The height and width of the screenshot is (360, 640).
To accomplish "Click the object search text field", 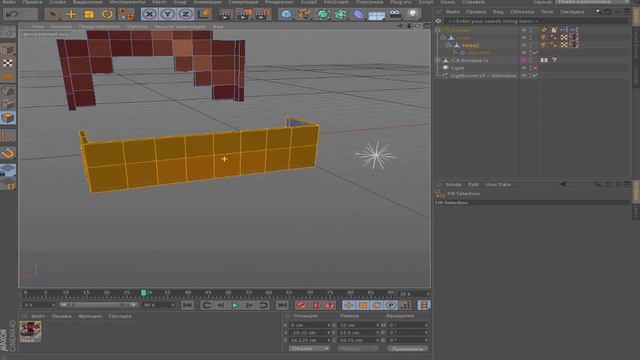I will [536, 21].
